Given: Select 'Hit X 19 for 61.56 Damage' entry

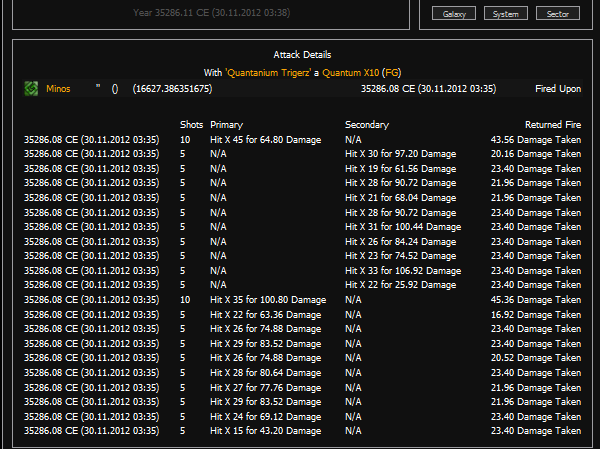Looking at the screenshot, I should click(x=401, y=169).
